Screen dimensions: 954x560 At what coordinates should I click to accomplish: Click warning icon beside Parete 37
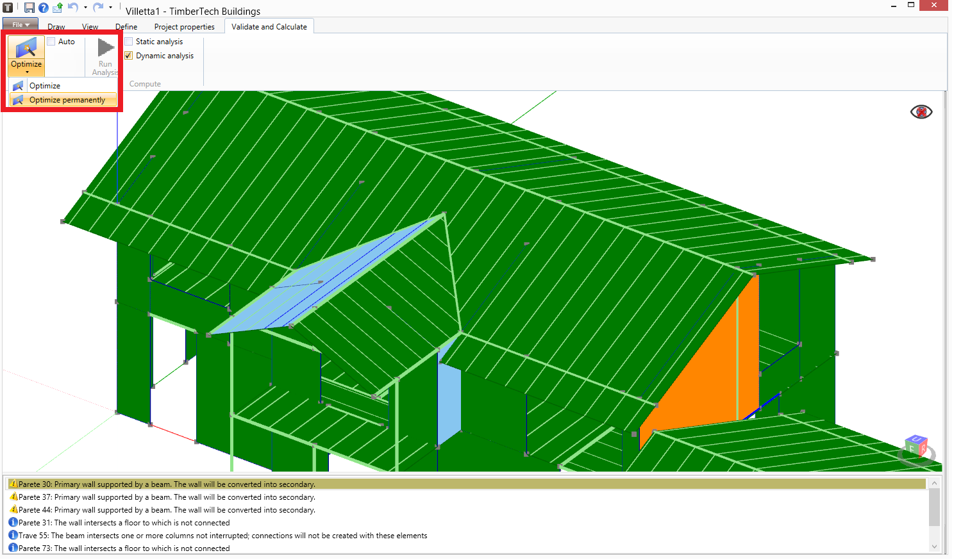(13, 497)
